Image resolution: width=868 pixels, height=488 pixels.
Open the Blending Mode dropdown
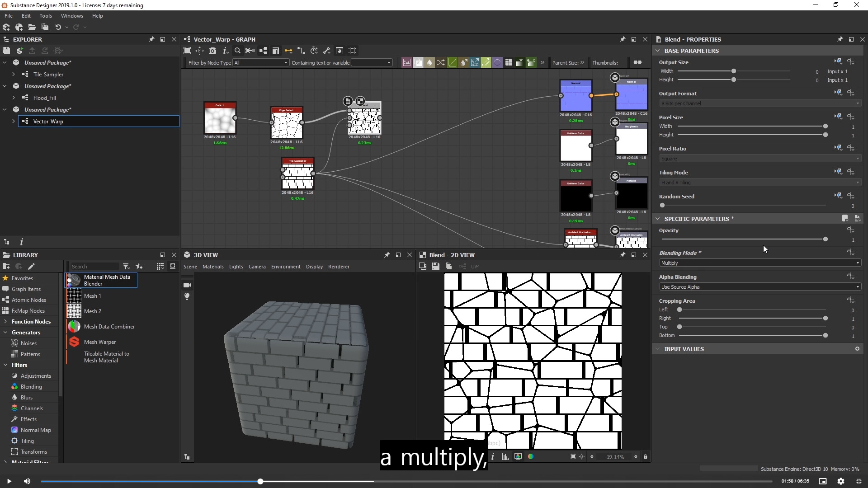[x=759, y=263]
